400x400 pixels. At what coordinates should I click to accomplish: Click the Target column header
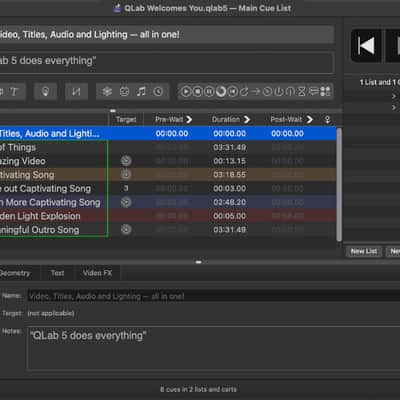coord(126,120)
